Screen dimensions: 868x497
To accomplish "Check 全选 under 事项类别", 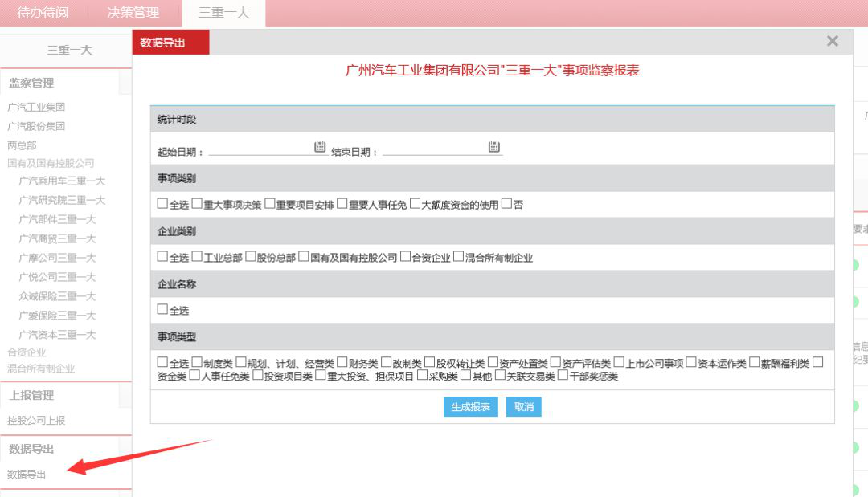I will tap(162, 203).
